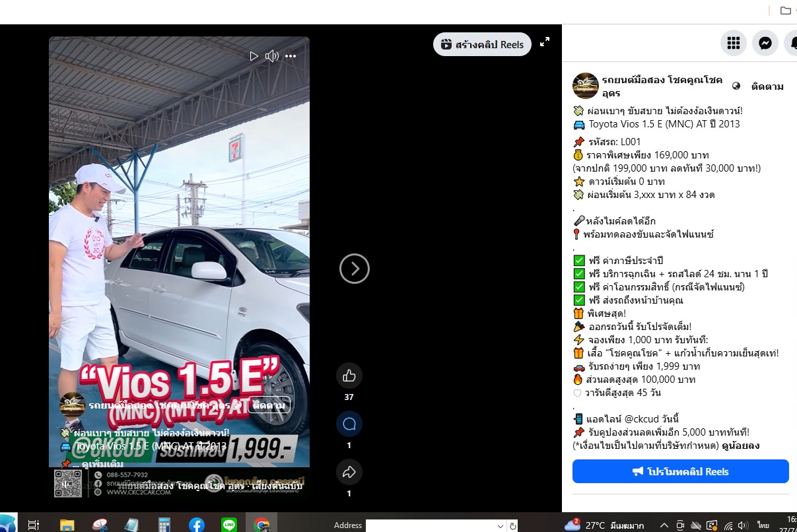Open Calculator from the taskbar

tap(164, 525)
